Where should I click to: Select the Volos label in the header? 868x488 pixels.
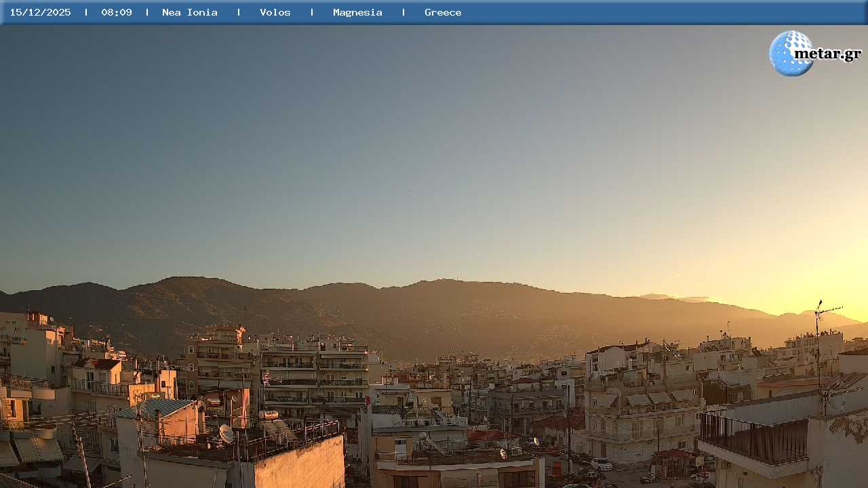(275, 12)
